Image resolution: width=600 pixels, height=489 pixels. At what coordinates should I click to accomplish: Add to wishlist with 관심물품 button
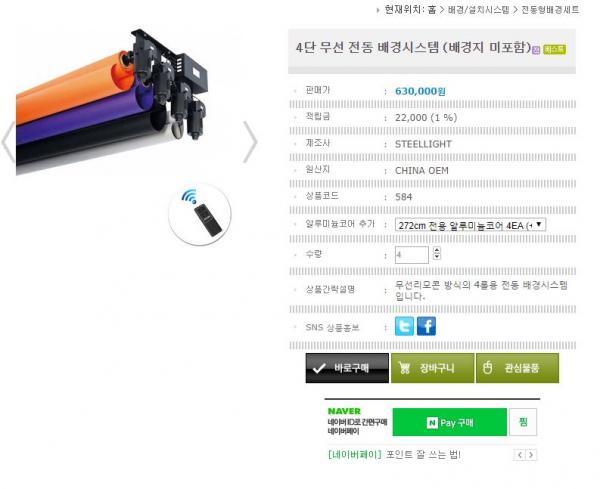[517, 368]
